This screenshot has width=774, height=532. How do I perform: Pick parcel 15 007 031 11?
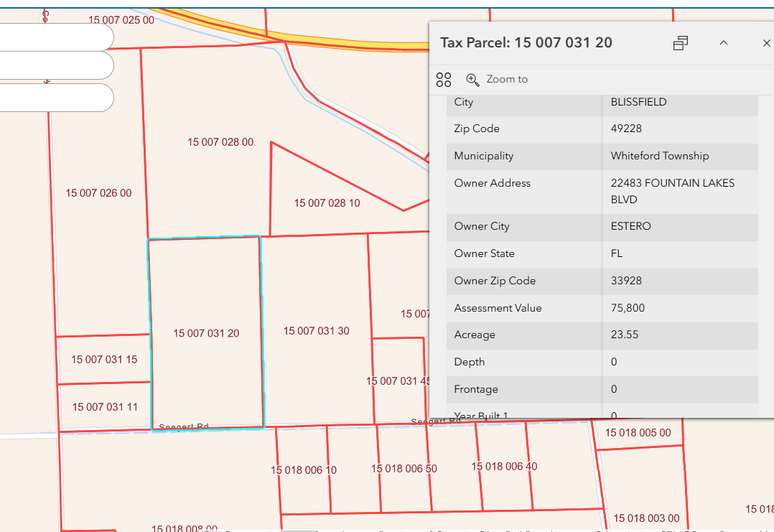click(105, 407)
